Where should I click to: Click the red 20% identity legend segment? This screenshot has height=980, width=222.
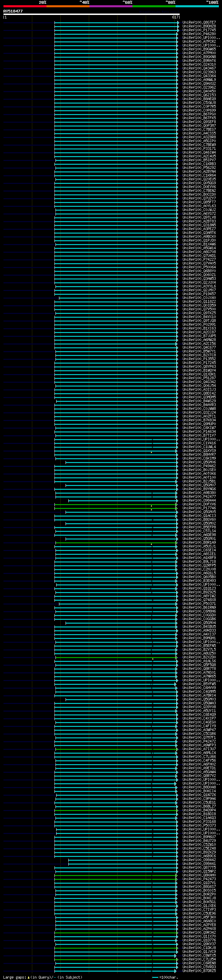pyautogui.click(x=25, y=6)
